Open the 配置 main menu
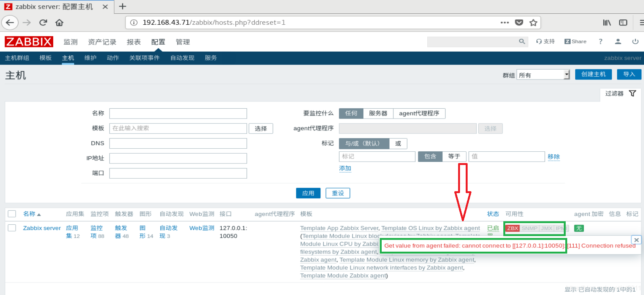 [158, 42]
